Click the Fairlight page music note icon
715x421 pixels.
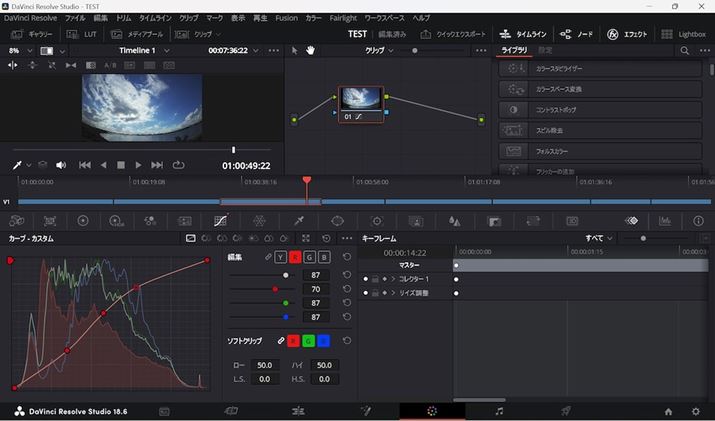pos(499,411)
